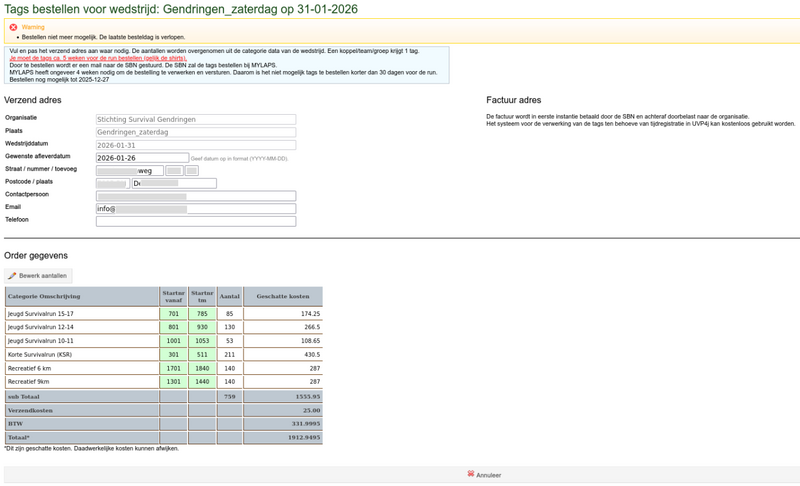The height and width of the screenshot is (486, 800).
Task: Select start number cell 701
Action: pyautogui.click(x=173, y=314)
